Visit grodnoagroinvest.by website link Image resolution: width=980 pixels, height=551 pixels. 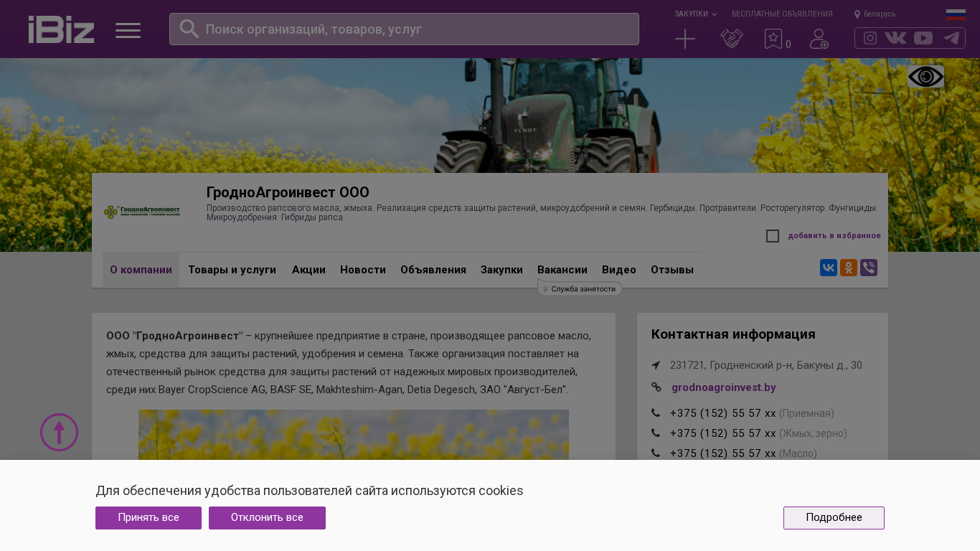click(x=724, y=387)
